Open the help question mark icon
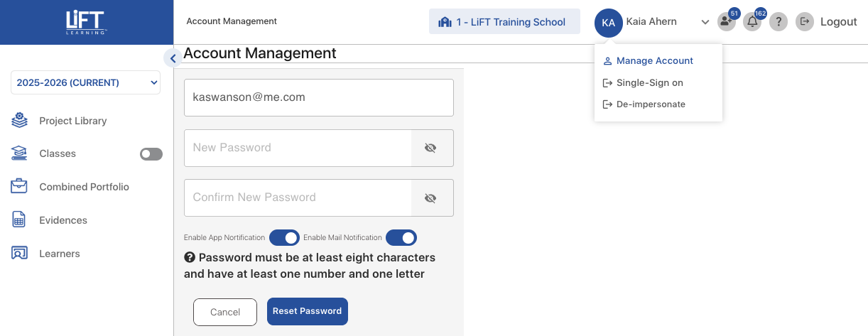The height and width of the screenshot is (336, 868). [779, 22]
